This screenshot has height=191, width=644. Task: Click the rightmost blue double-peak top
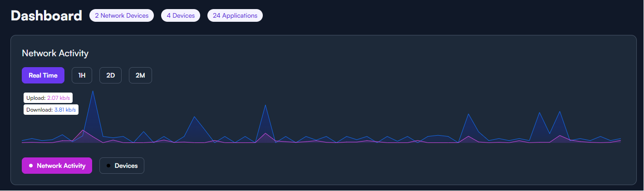click(560, 112)
